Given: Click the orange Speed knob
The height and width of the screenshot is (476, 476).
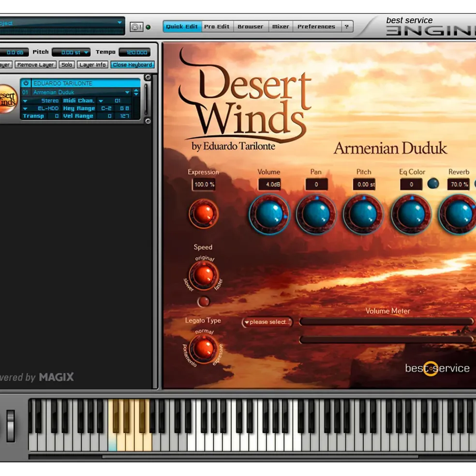Looking at the screenshot, I should [204, 275].
